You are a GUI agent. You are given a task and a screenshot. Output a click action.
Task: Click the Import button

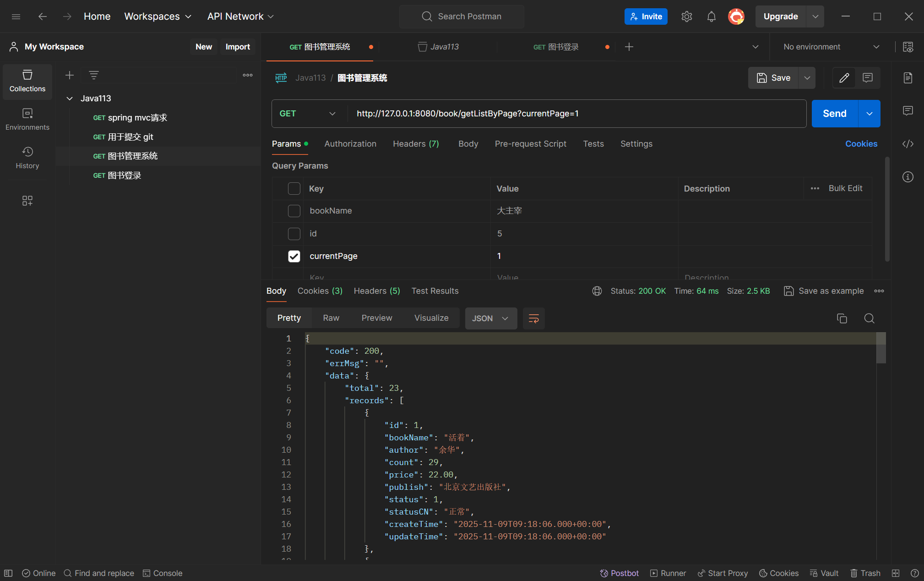point(238,47)
